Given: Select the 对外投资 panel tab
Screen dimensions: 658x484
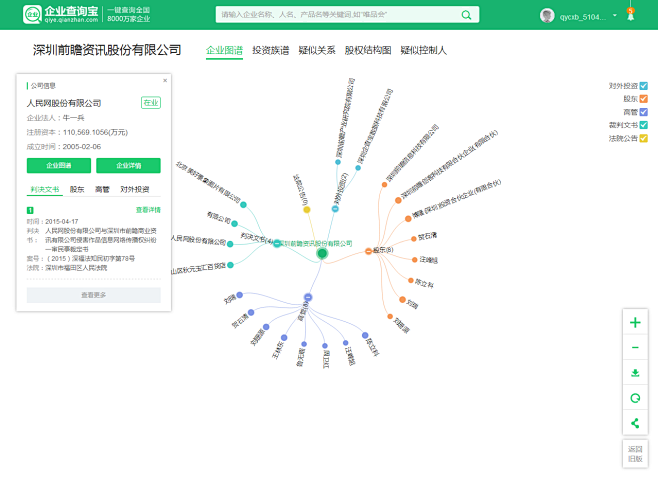Looking at the screenshot, I should (x=134, y=189).
